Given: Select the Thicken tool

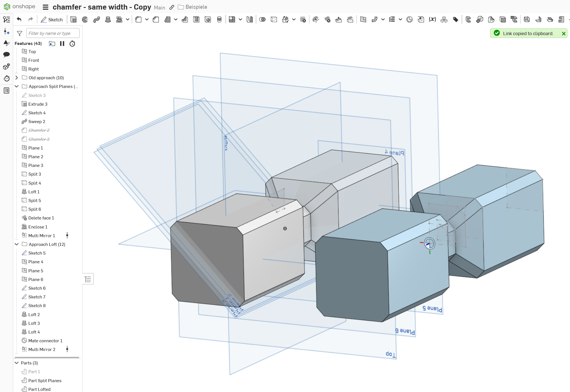Looking at the screenshot, I should tap(119, 19).
